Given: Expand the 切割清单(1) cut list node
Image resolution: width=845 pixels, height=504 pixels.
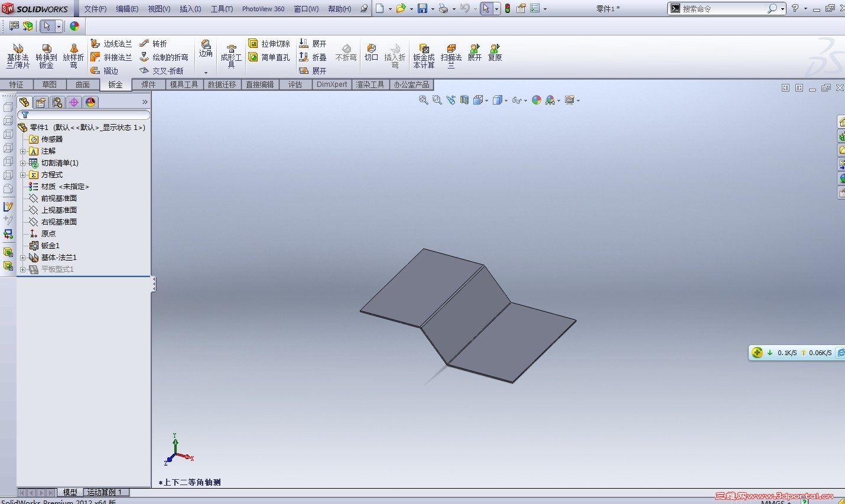Looking at the screenshot, I should tap(23, 163).
